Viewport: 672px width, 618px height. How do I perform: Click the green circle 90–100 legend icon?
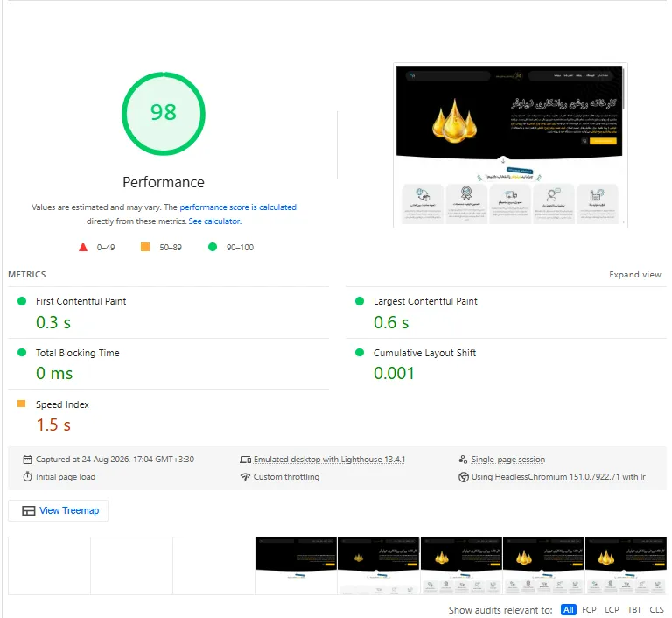(x=213, y=247)
